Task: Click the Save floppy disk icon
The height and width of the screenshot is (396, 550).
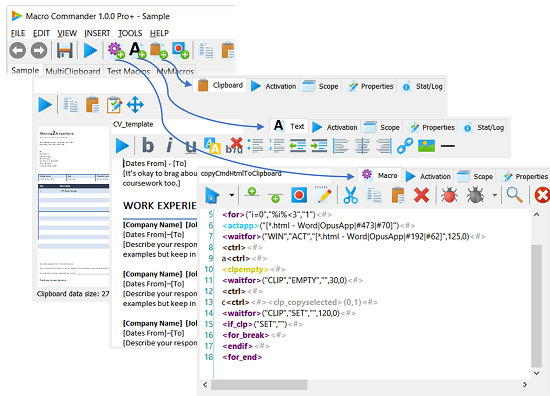Action: pyautogui.click(x=65, y=51)
